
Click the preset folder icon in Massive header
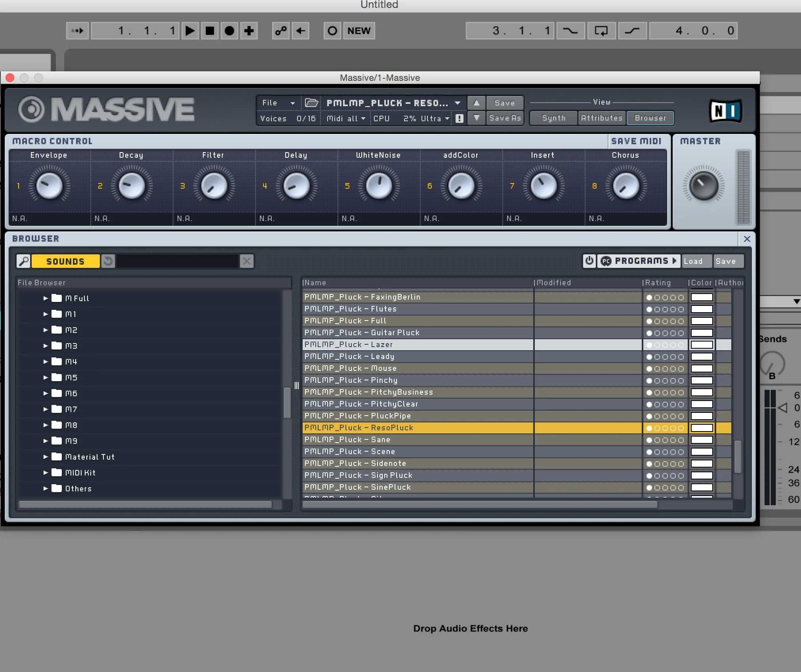(x=311, y=103)
